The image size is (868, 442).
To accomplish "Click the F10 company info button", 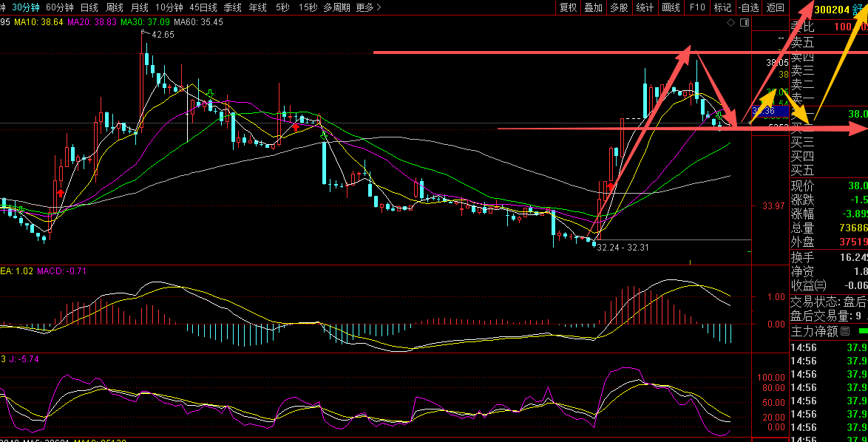I will (x=697, y=7).
